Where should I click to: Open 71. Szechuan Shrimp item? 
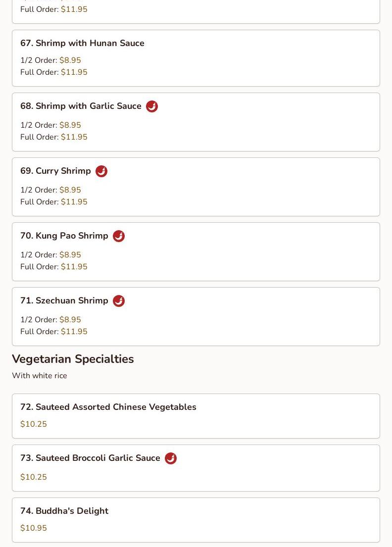coord(64,300)
